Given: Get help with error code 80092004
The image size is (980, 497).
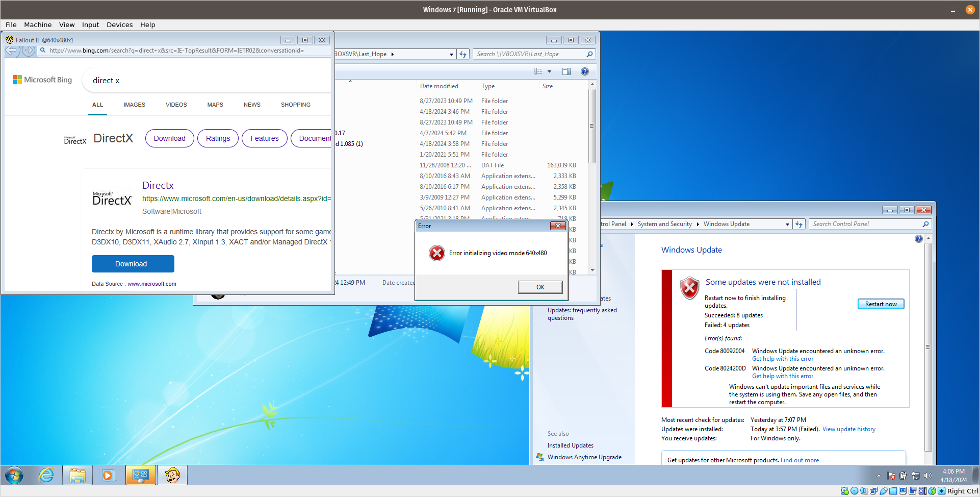Looking at the screenshot, I should (x=783, y=359).
